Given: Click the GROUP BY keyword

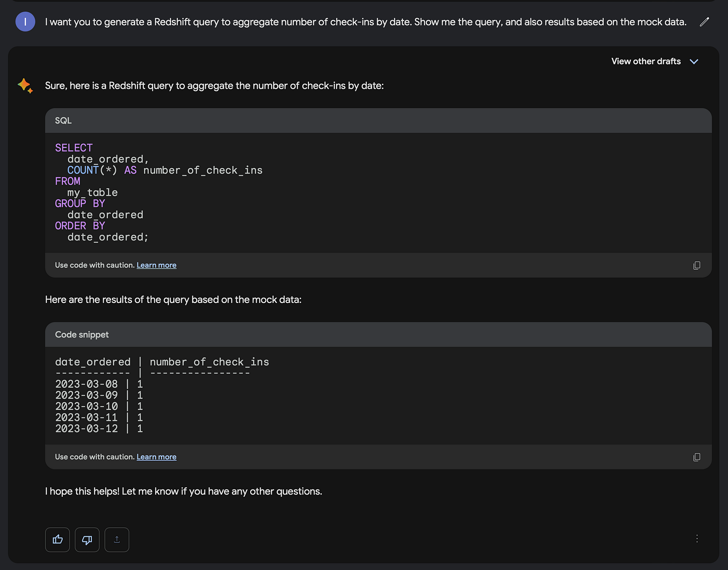Looking at the screenshot, I should (80, 203).
